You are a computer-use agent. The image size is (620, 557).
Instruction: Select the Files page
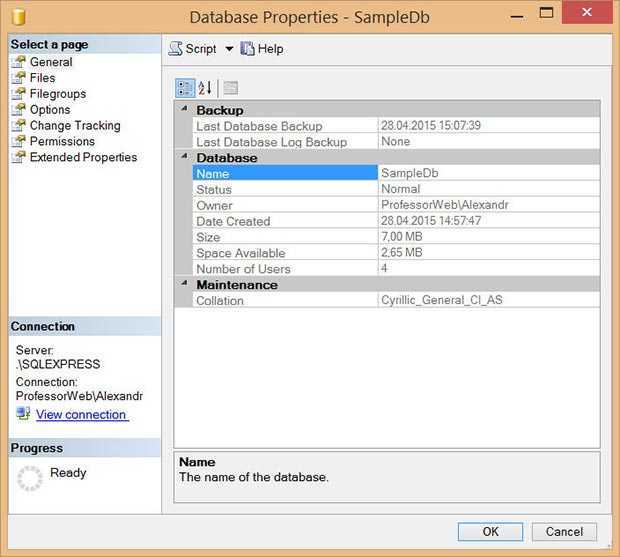coord(42,78)
